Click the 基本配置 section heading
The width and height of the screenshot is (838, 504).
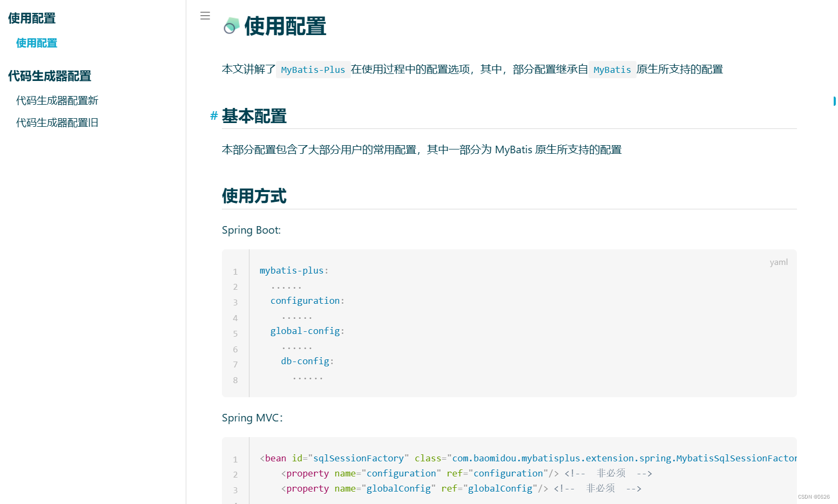click(x=254, y=116)
